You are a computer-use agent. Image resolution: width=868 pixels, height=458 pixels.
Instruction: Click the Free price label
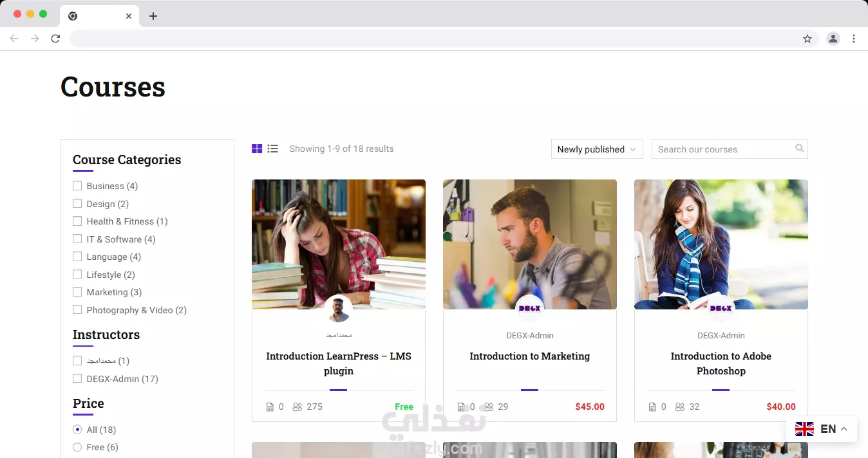tap(404, 407)
